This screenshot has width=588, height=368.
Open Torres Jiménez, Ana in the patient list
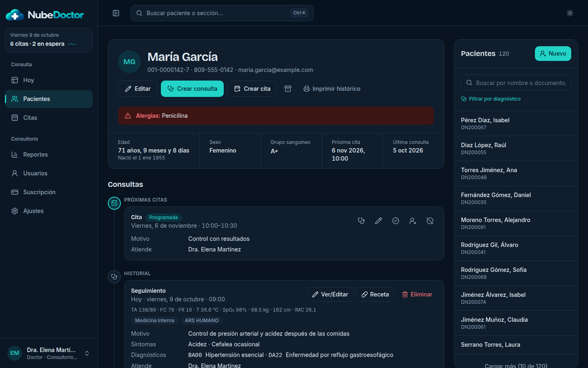516,173
